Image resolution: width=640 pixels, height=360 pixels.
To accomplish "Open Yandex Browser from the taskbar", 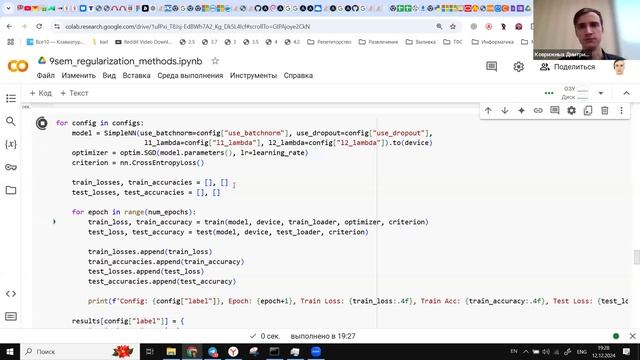I will click(233, 351).
